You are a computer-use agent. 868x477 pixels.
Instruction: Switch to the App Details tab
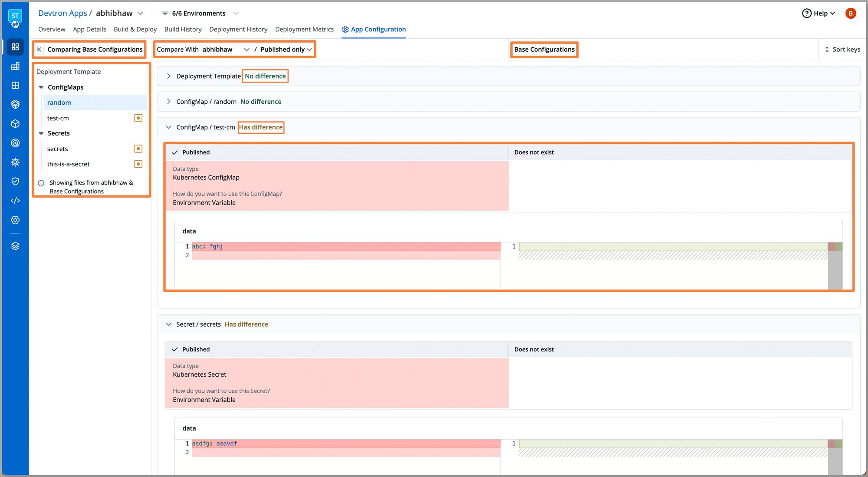[89, 29]
